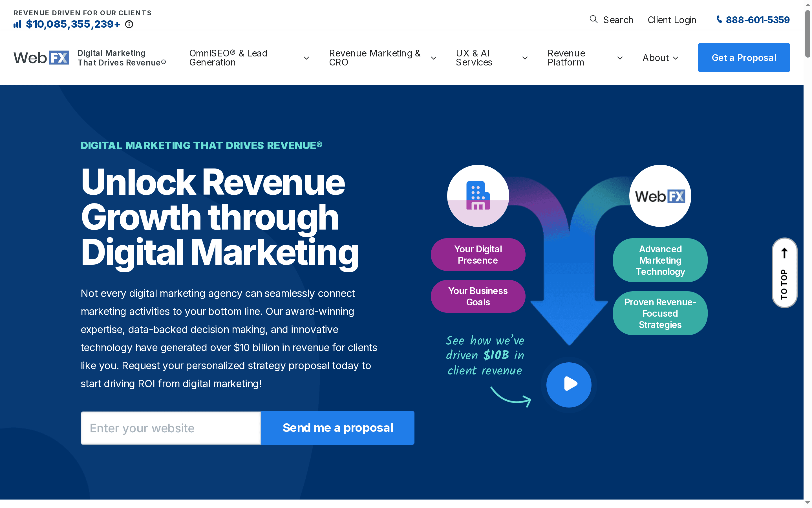Click Send me a proposal button
The image size is (812, 508).
(x=337, y=428)
